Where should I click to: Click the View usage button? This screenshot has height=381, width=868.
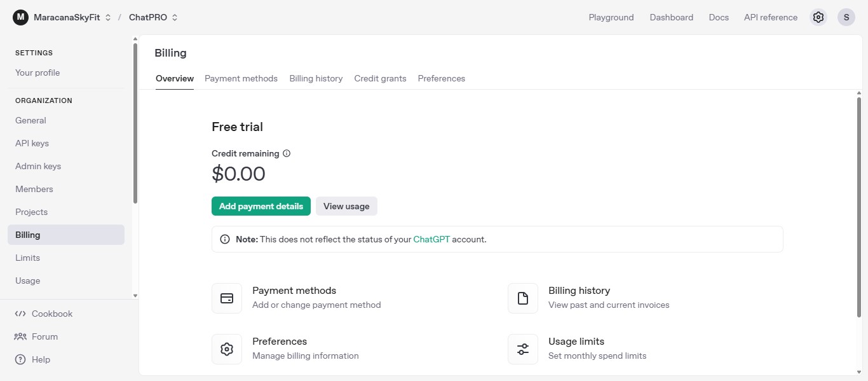coord(346,206)
